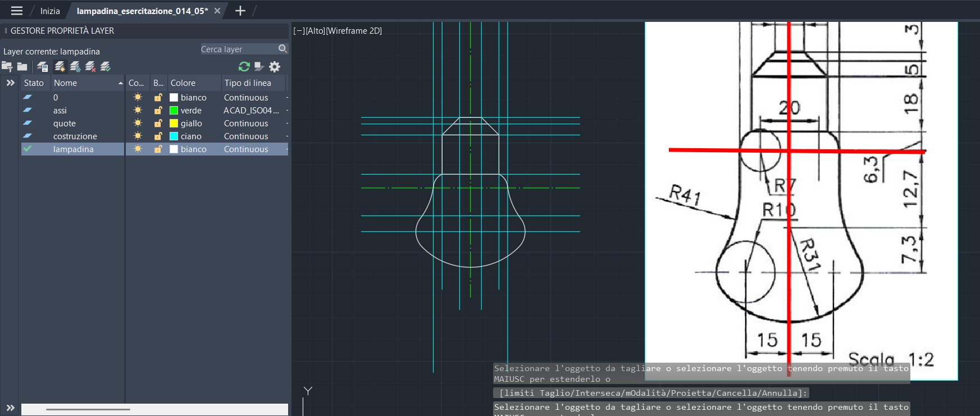Select the layer named costruzione

tap(75, 136)
